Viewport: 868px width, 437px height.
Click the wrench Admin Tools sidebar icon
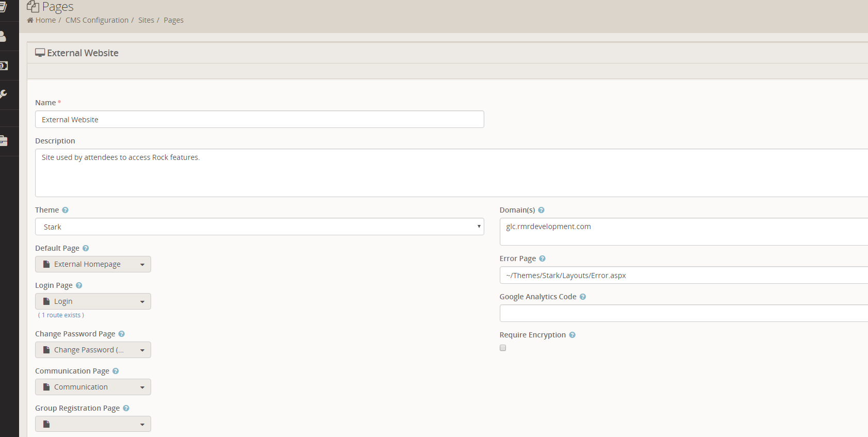pyautogui.click(x=4, y=94)
